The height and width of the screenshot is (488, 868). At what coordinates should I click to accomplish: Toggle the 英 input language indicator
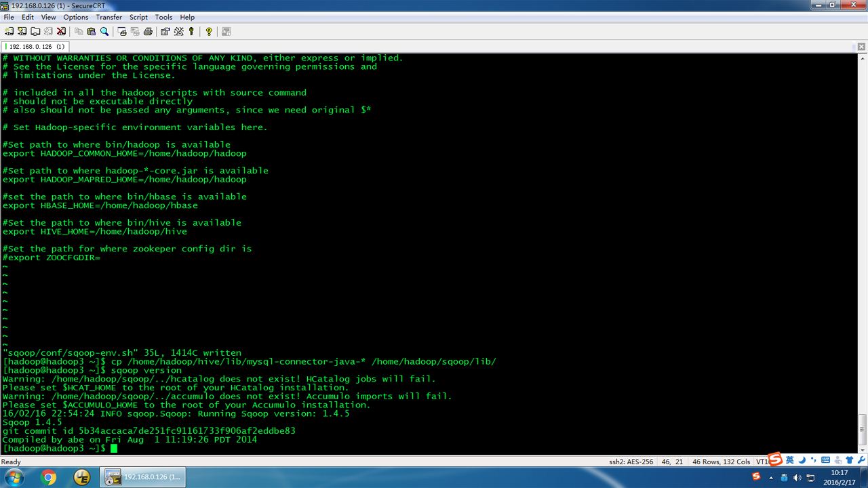789,460
